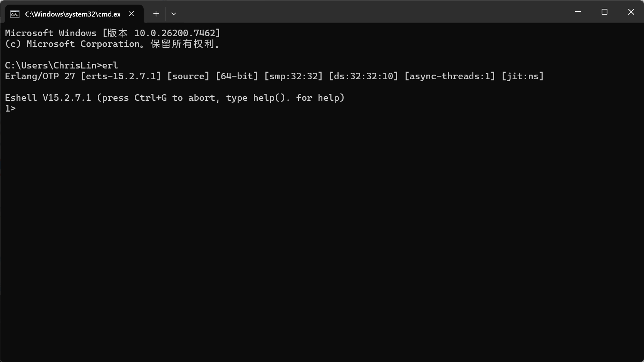The width and height of the screenshot is (644, 362).
Task: Open the new tab profile dropdown chevron
Action: [173, 14]
